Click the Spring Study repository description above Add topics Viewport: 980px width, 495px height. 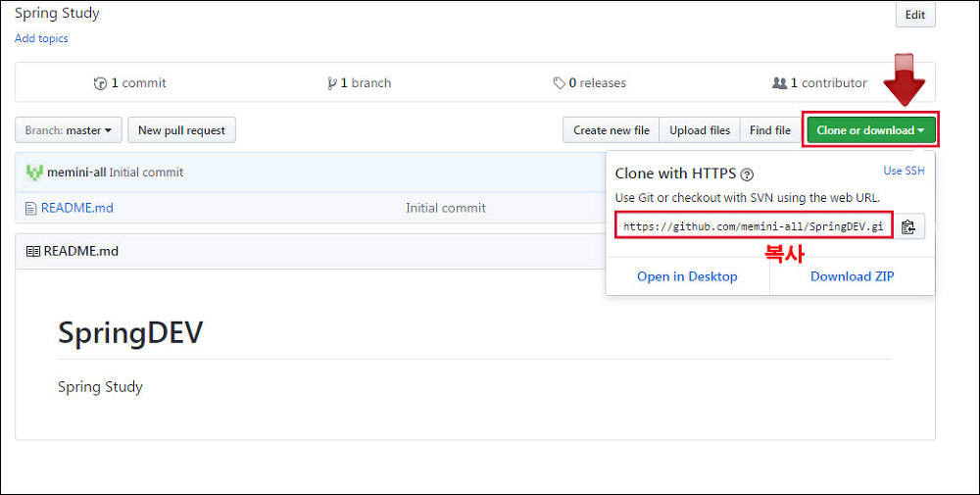coord(57,13)
